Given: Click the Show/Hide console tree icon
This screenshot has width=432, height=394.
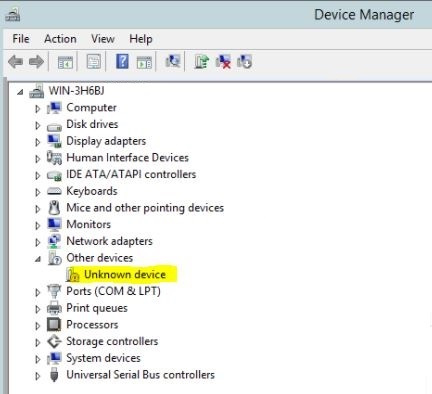Looking at the screenshot, I should (x=65, y=62).
